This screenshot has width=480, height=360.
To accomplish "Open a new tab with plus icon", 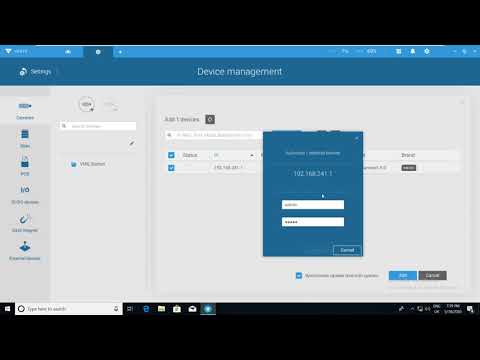I will click(120, 52).
